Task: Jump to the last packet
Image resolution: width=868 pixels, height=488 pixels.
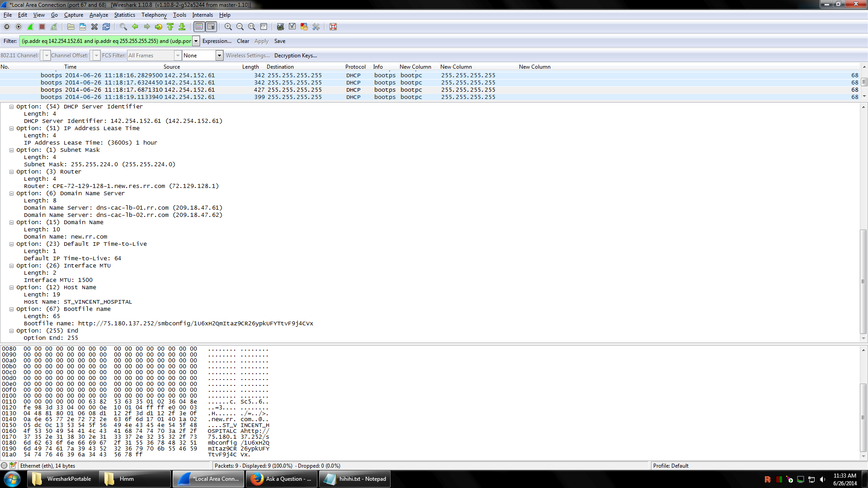Action: tap(182, 27)
